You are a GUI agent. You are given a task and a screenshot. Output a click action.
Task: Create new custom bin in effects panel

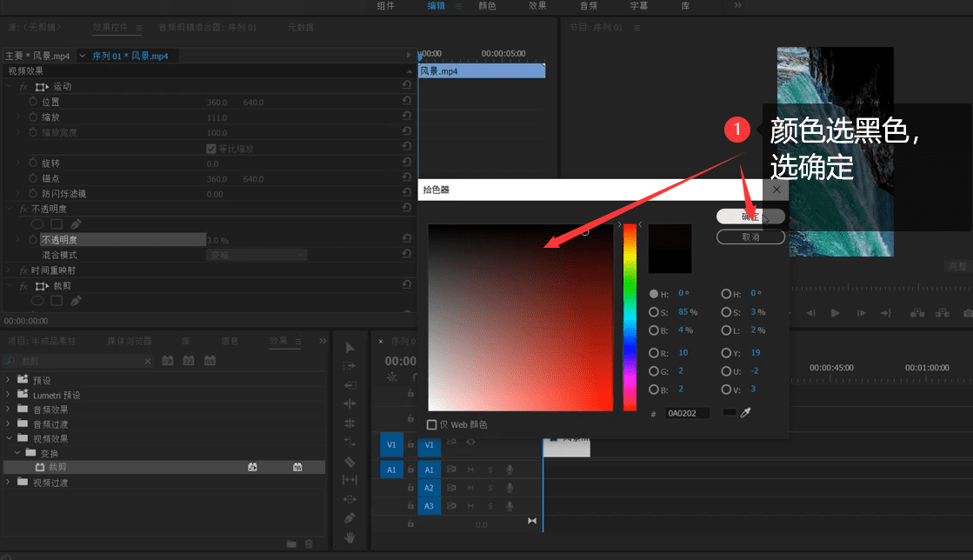click(291, 543)
